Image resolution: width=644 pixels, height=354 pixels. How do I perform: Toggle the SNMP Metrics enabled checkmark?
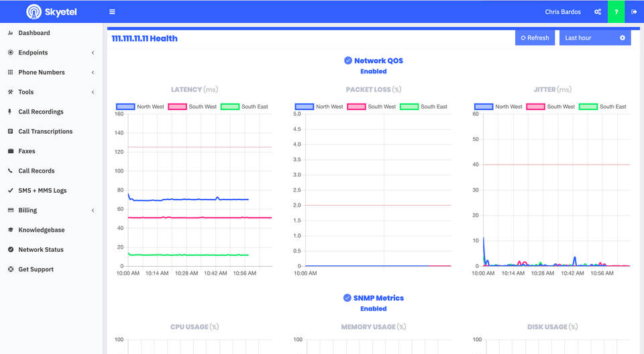point(347,298)
